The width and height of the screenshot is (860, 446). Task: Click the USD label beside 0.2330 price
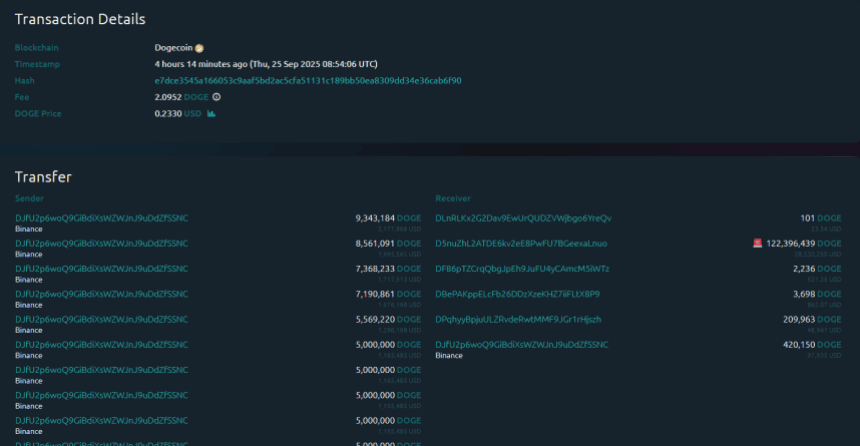(192, 114)
